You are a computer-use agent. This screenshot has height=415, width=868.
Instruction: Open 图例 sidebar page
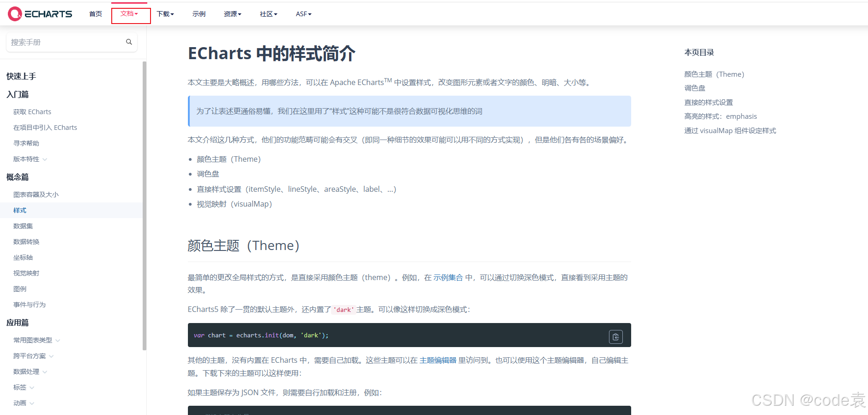pyautogui.click(x=20, y=289)
